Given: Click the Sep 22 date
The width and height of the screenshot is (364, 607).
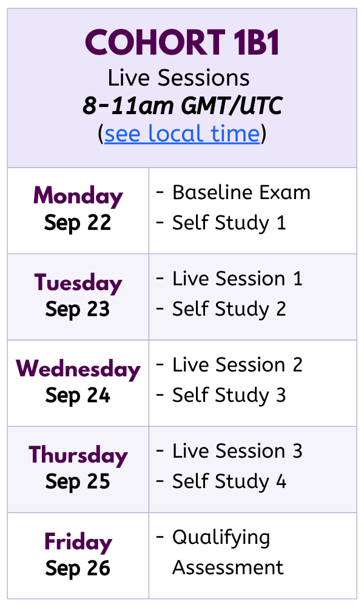Looking at the screenshot, I should pos(78,223).
